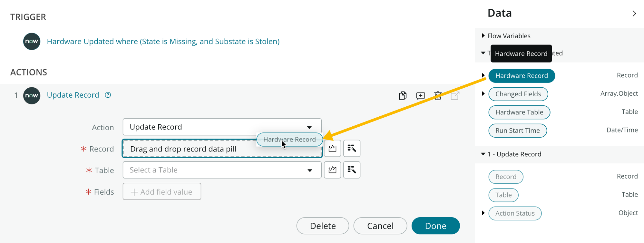This screenshot has height=243, width=644.
Task: Click the Update Record help icon
Action: click(108, 95)
